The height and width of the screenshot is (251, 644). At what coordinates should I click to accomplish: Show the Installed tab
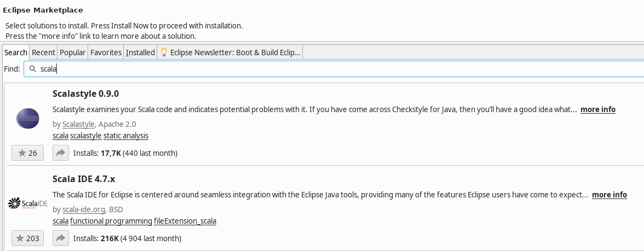(x=140, y=52)
